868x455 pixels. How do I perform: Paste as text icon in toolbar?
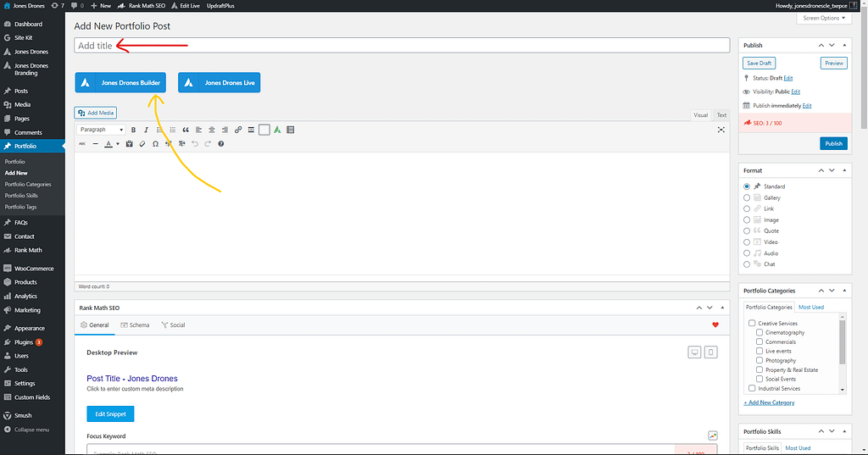[129, 144]
